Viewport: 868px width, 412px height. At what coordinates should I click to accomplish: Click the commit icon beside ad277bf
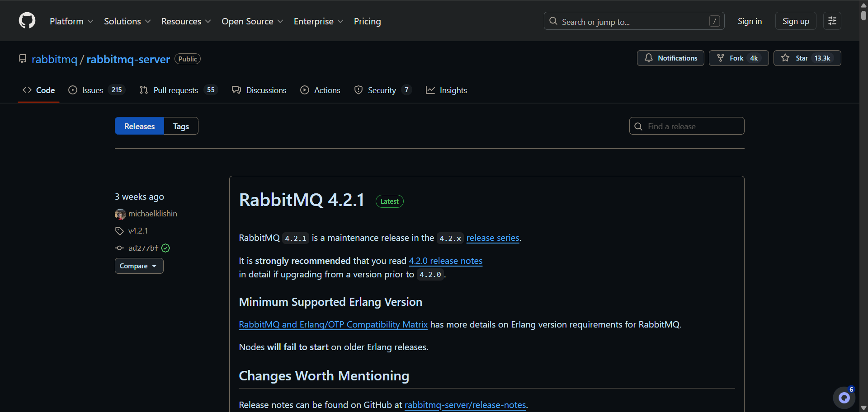[119, 248]
